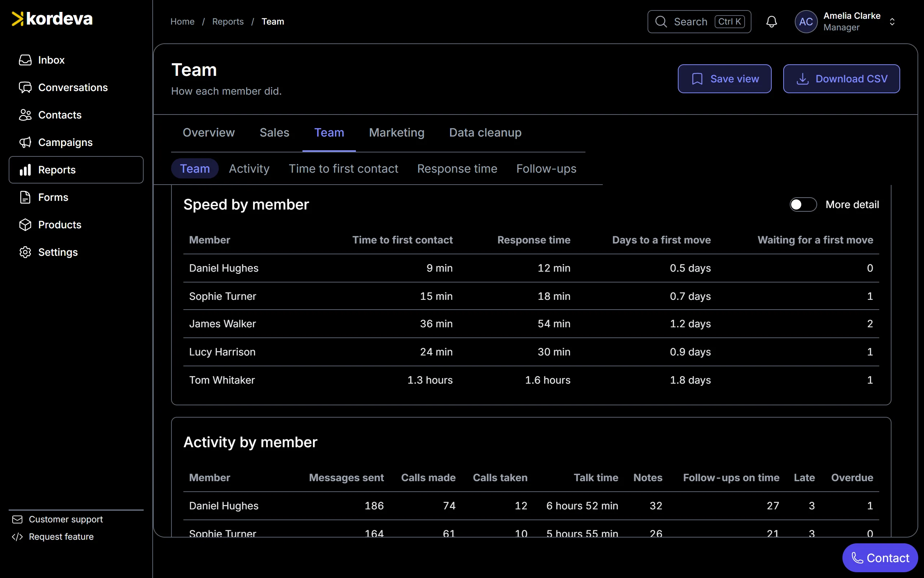Open Inbox in the sidebar
924x578 pixels.
(x=76, y=60)
